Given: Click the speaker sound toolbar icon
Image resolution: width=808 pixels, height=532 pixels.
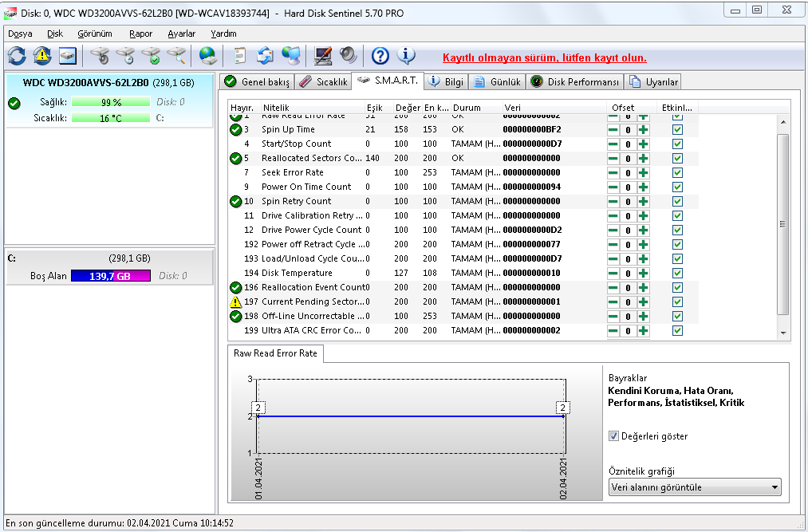Looking at the screenshot, I should click(x=348, y=56).
